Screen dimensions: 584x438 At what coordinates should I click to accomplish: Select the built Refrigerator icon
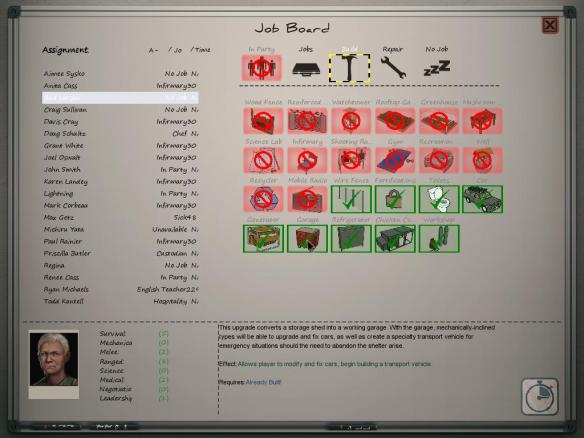(x=351, y=239)
